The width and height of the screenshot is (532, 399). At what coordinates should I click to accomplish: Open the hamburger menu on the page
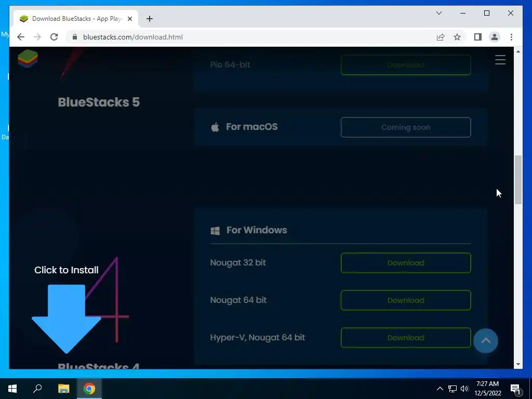coord(500,60)
